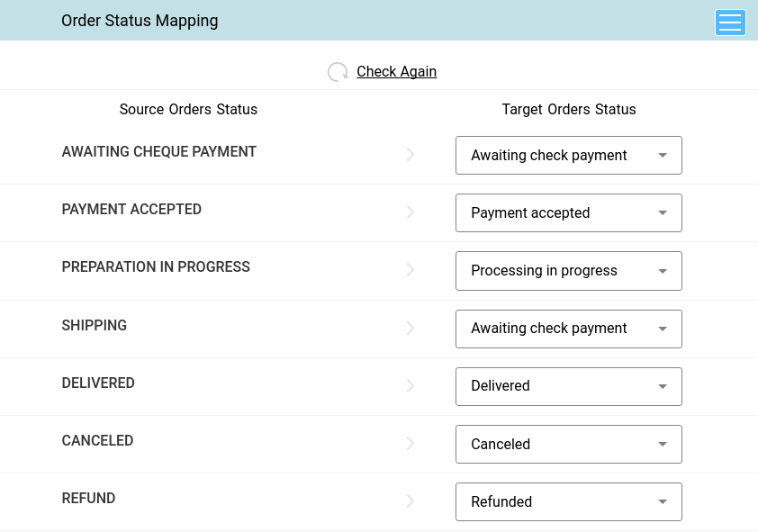
Task: Click chevron arrow beside Preparation In Progress
Action: tap(411, 270)
